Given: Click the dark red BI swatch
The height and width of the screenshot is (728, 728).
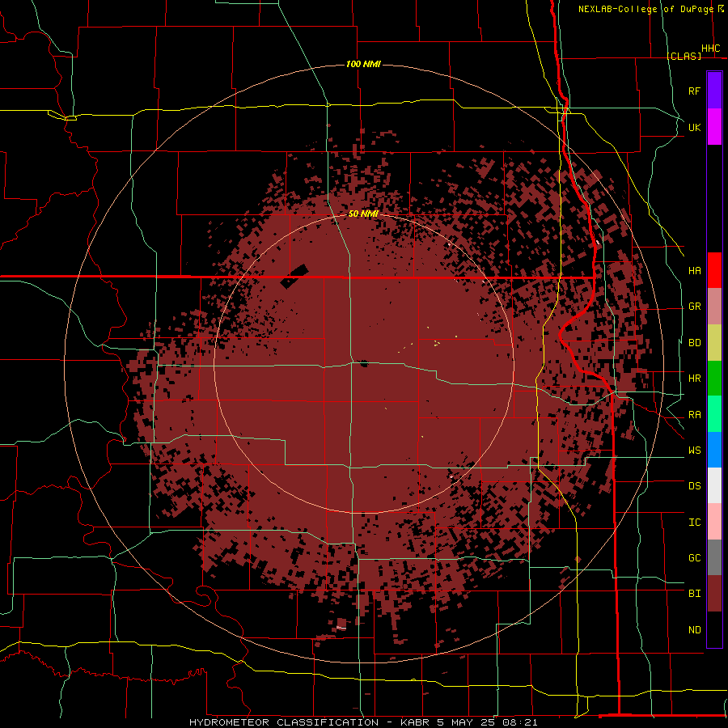Looking at the screenshot, I should (x=714, y=594).
